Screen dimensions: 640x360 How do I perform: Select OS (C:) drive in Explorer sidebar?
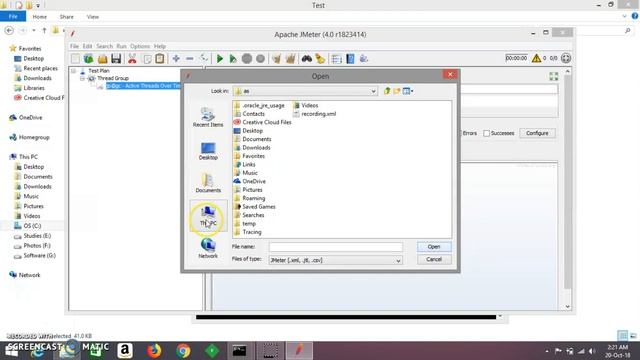[x=32, y=226]
